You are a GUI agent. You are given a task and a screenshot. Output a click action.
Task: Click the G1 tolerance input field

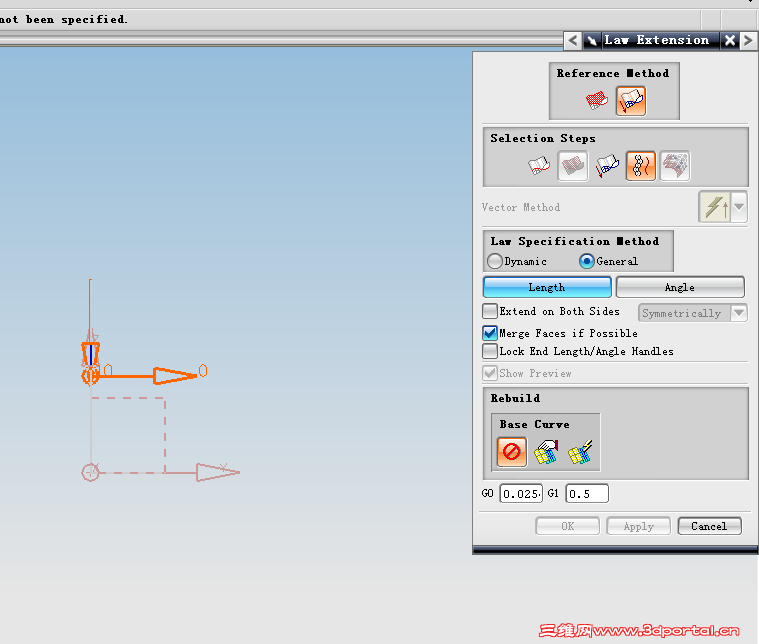[x=587, y=493]
